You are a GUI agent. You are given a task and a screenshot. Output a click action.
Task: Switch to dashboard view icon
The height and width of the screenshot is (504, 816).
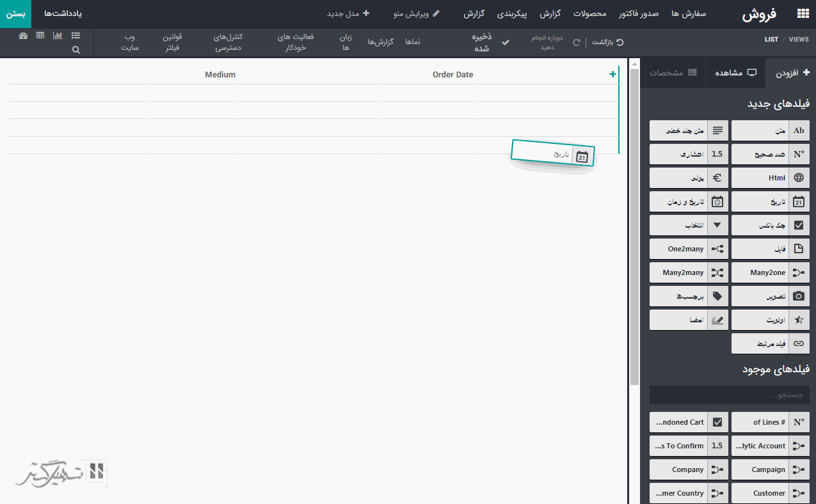pyautogui.click(x=24, y=36)
